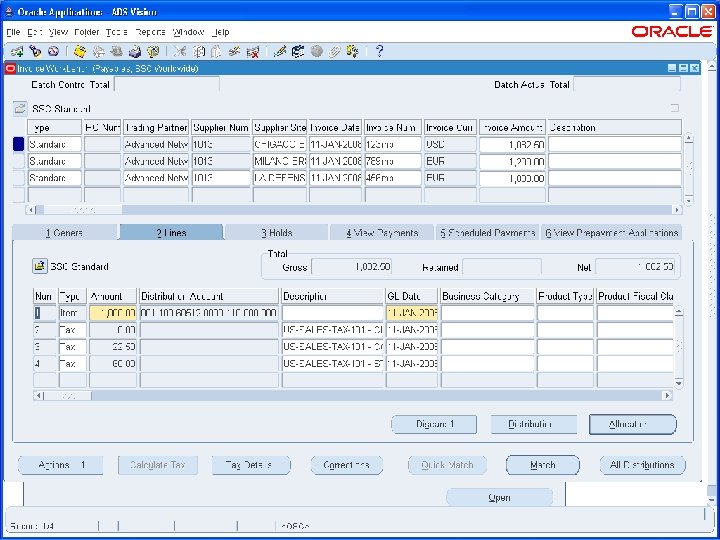This screenshot has width=720, height=540.
Task: Click the Folder Tools toolbar icon
Action: pyautogui.click(x=353, y=51)
